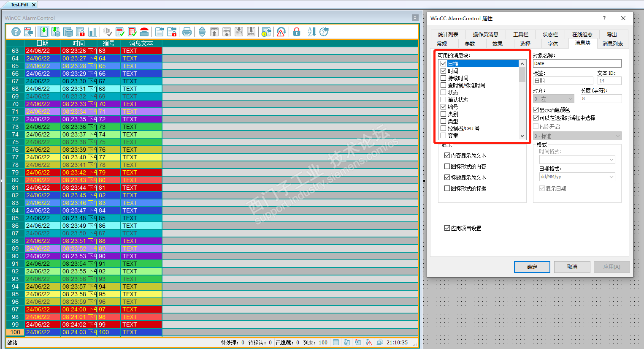Click the loop in alarm icon

[x=281, y=32]
